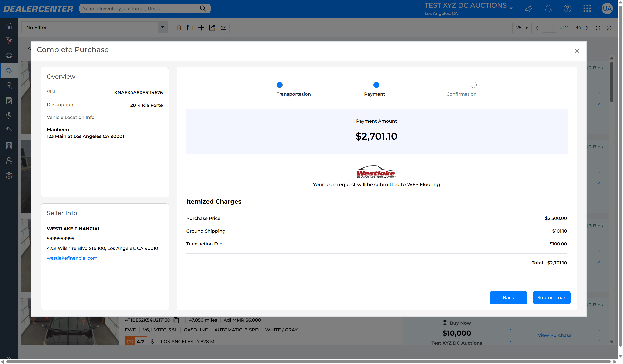The width and height of the screenshot is (623, 364).
Task: Click the Manheim location name
Action: [58, 130]
